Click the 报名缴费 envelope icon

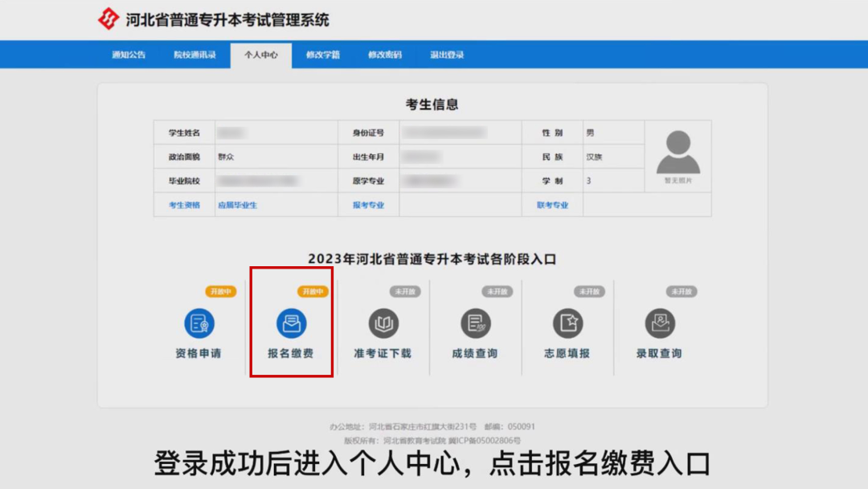291,324
